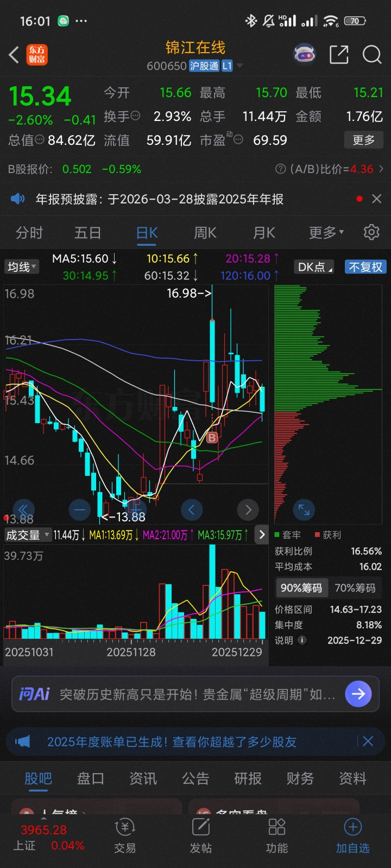Open the 成交量 indicator dropdown
The image size is (391, 868).
point(28,535)
